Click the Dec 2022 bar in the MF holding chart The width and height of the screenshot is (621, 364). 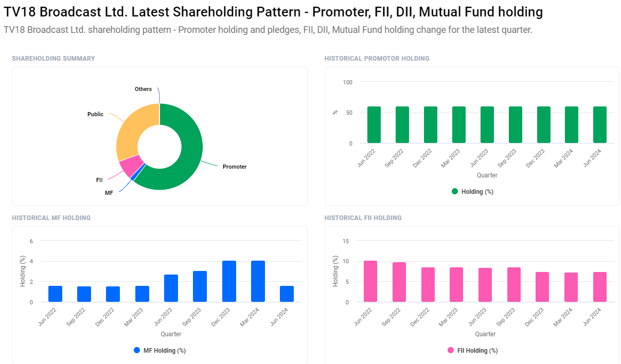[x=113, y=295]
